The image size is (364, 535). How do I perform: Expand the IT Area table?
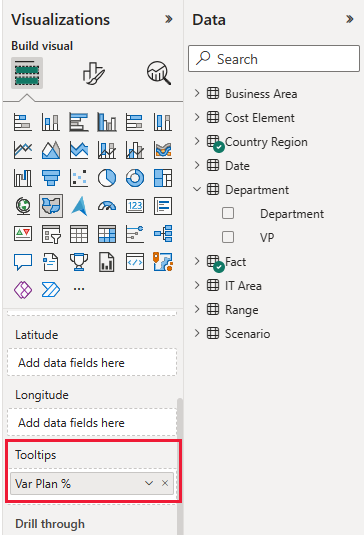click(x=197, y=285)
